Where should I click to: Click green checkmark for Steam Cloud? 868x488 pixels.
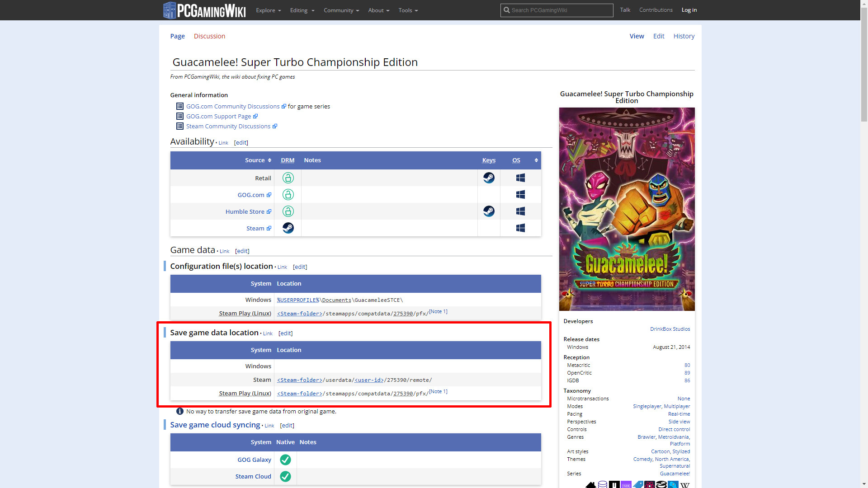pos(285,476)
